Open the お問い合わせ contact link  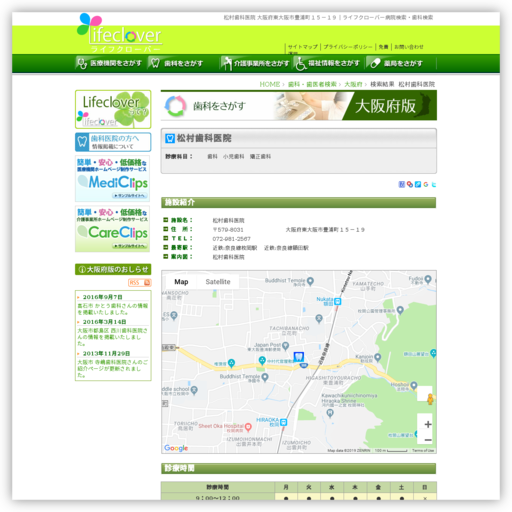409,47
